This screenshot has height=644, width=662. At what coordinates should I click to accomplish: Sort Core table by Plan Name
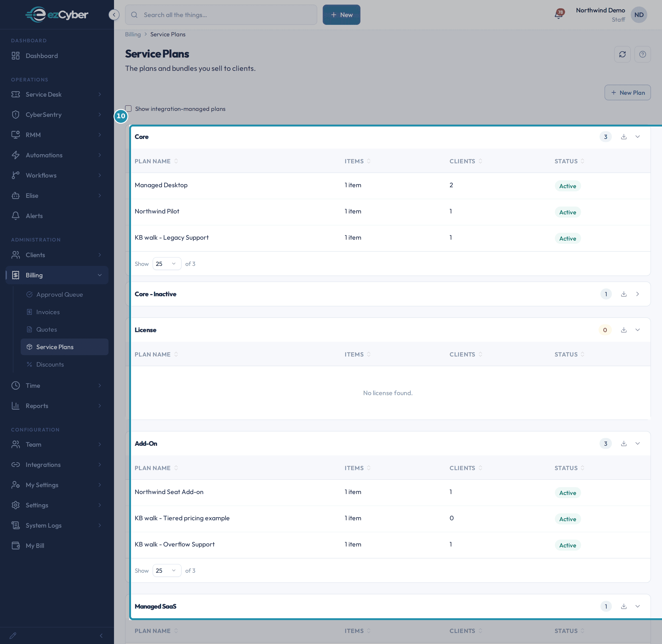click(x=156, y=161)
